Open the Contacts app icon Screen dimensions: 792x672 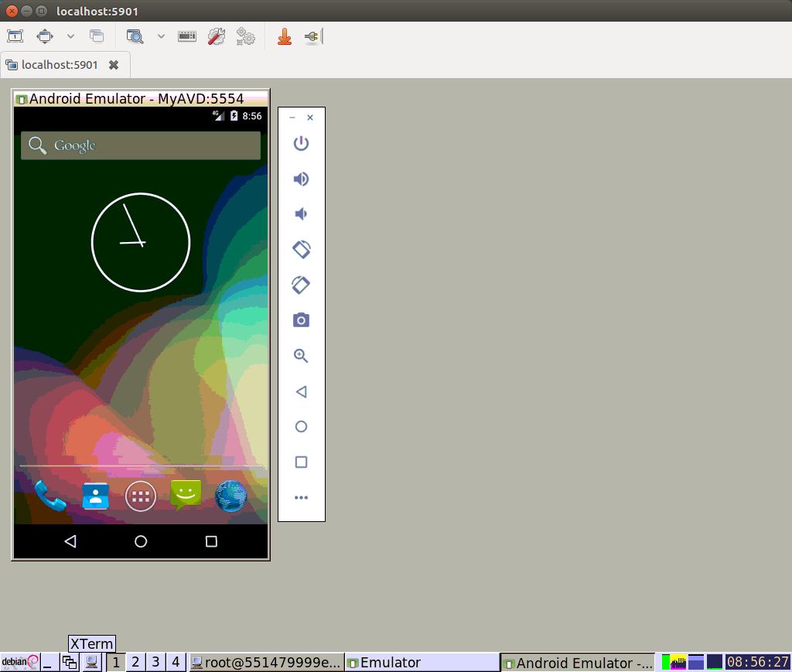pyautogui.click(x=96, y=496)
